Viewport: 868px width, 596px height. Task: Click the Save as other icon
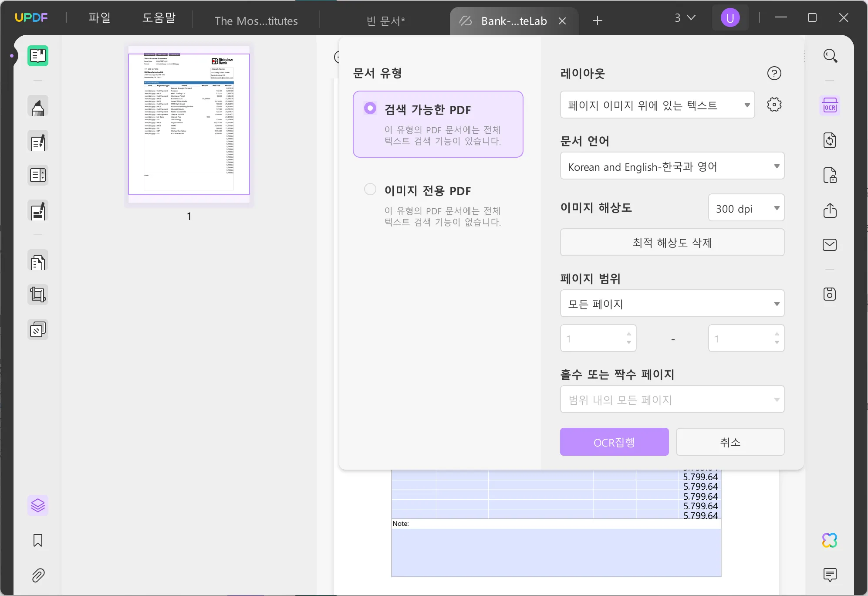tap(830, 294)
